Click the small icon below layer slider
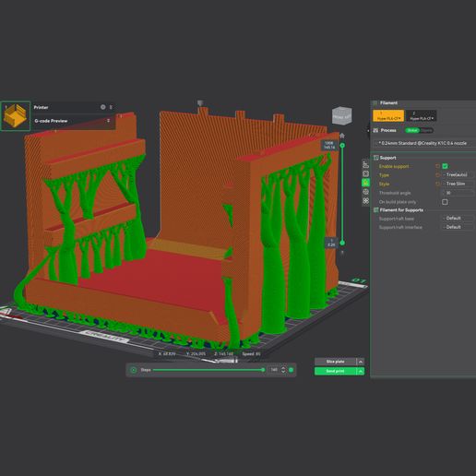This screenshot has height=476, width=476. 342,253
